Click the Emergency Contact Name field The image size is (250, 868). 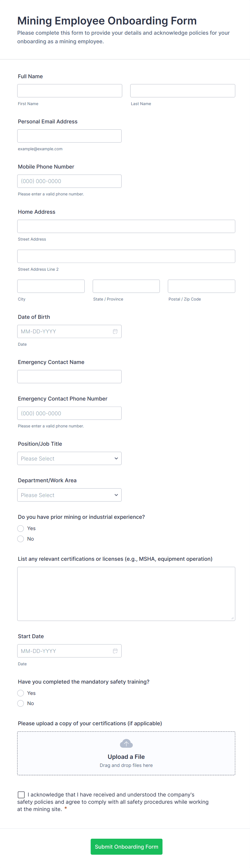tap(69, 376)
